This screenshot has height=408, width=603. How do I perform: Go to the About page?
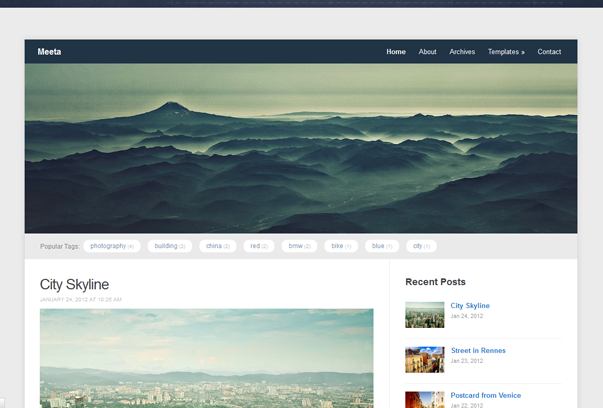click(x=427, y=52)
